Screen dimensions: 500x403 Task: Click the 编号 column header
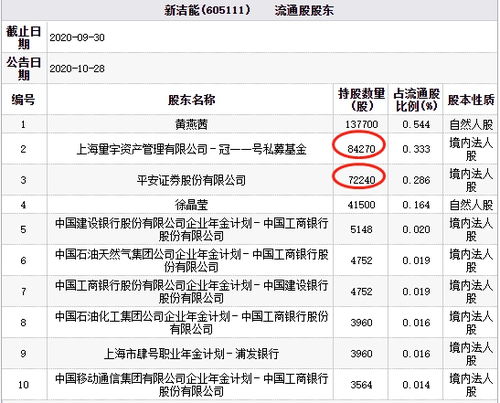point(24,99)
